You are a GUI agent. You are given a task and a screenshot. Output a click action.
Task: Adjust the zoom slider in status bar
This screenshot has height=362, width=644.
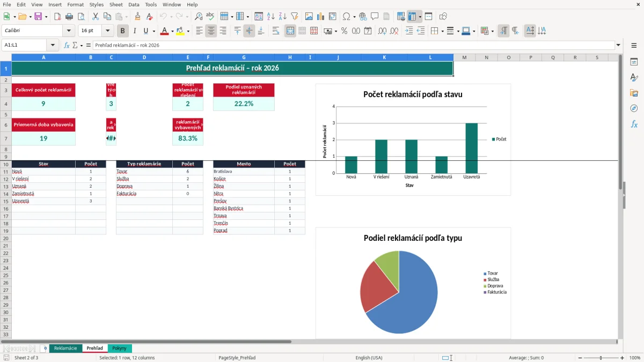click(x=601, y=358)
